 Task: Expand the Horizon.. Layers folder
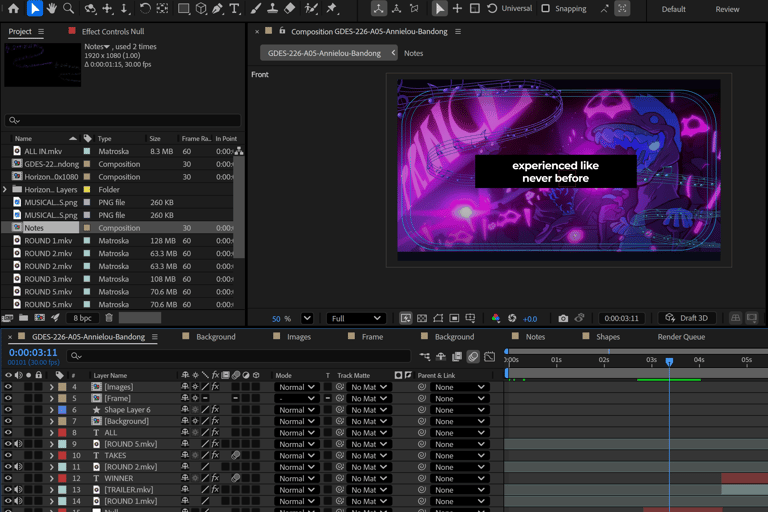tap(5, 190)
